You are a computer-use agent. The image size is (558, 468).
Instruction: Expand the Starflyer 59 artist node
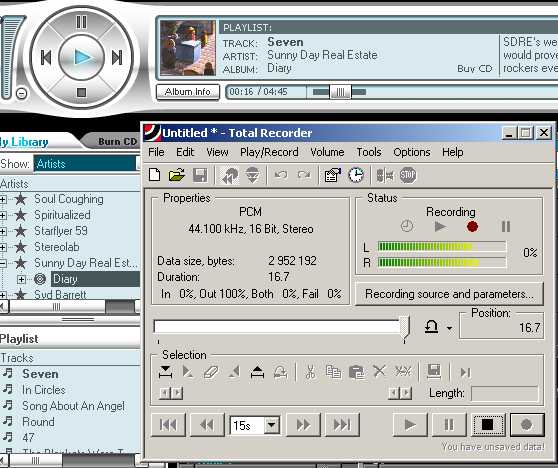coord(3,231)
